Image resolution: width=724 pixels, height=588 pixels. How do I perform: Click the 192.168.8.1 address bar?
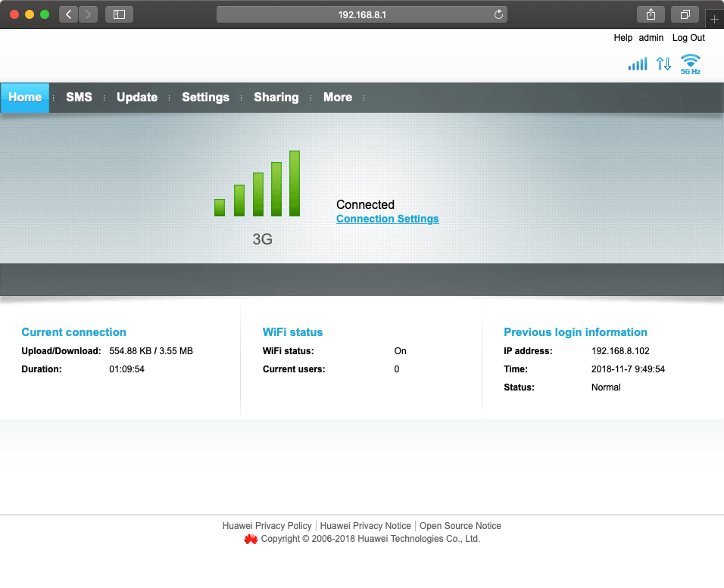(362, 14)
